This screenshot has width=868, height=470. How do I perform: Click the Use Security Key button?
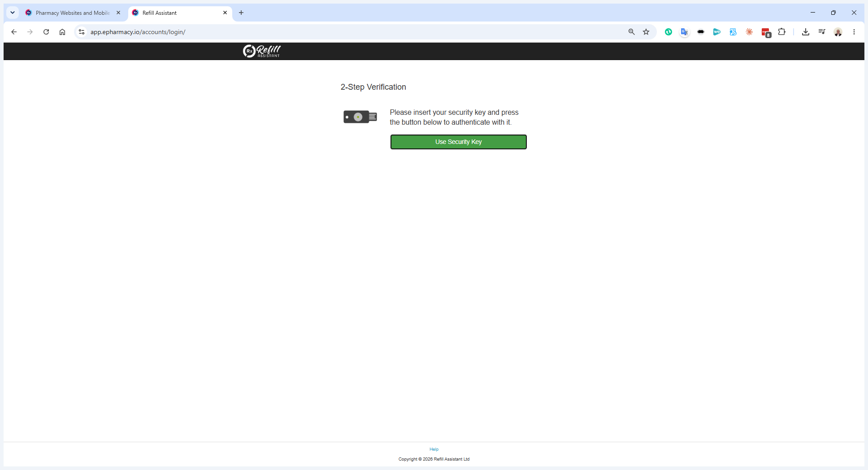458,142
